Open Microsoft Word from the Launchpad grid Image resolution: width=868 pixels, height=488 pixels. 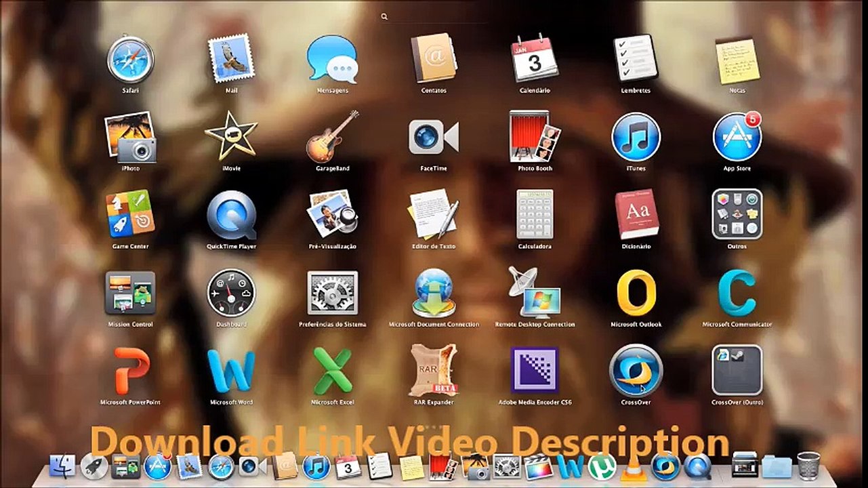231,371
